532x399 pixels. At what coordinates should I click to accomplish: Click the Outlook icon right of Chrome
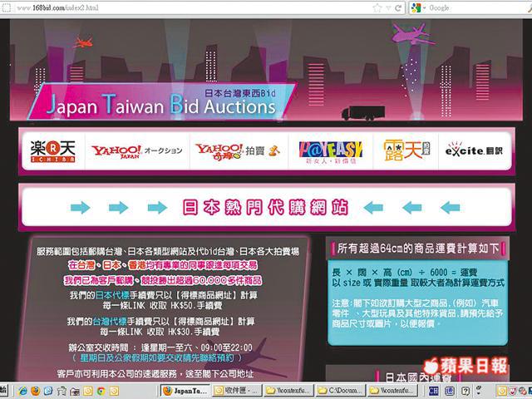[x=115, y=391]
